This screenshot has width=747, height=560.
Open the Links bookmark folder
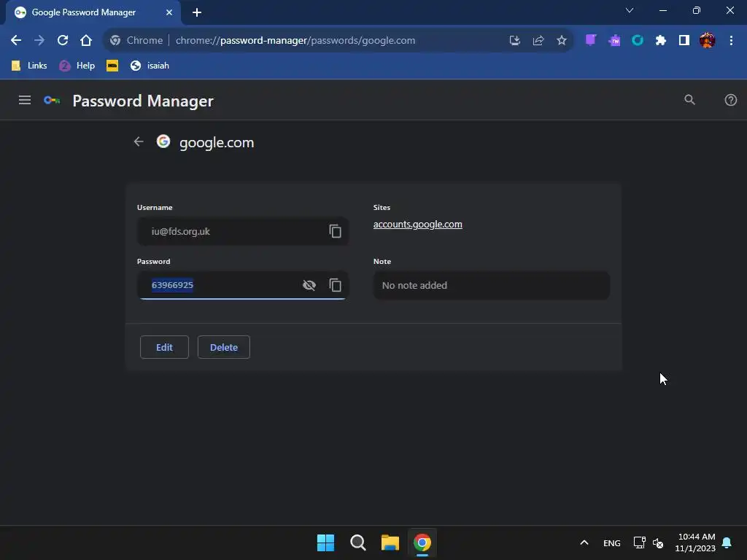[x=29, y=66]
